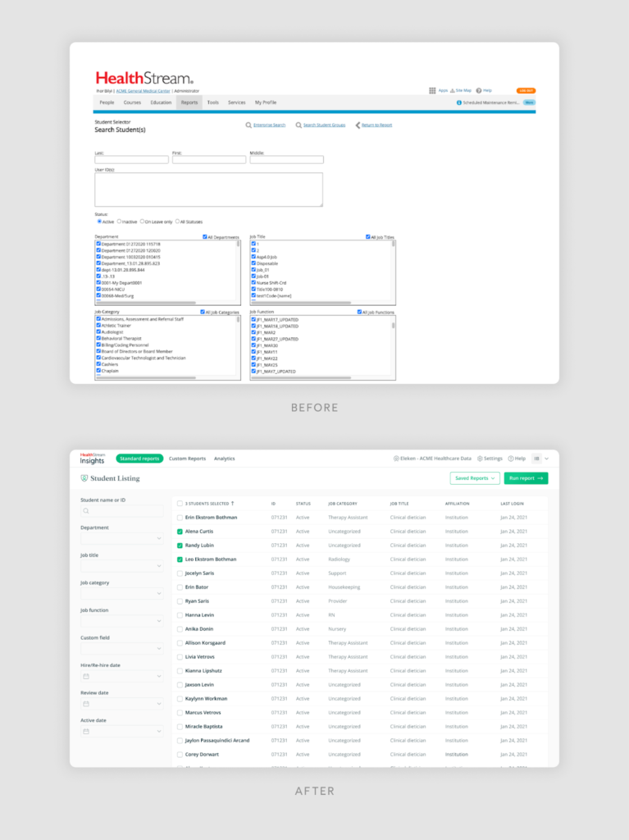
Task: Click the Run report button
Action: pos(526,478)
